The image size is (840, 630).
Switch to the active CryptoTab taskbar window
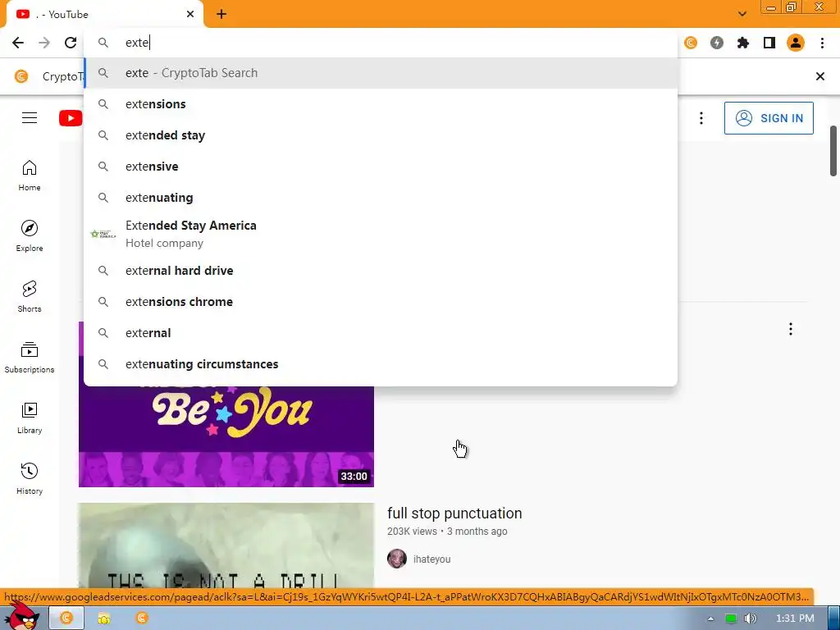(66, 619)
